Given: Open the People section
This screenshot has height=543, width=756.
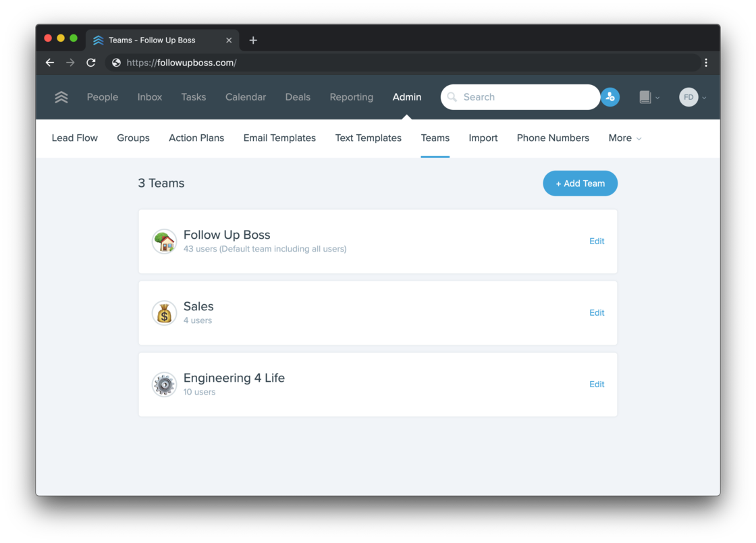Looking at the screenshot, I should pyautogui.click(x=102, y=97).
